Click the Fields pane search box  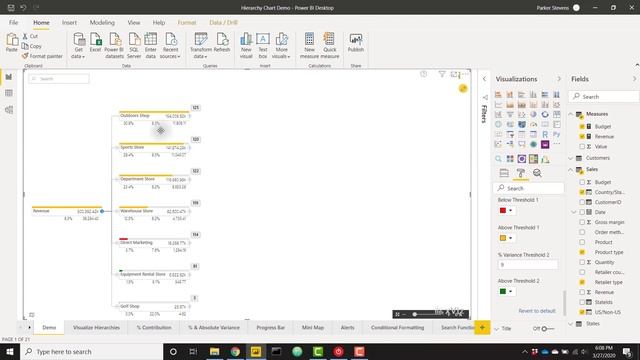click(x=604, y=97)
